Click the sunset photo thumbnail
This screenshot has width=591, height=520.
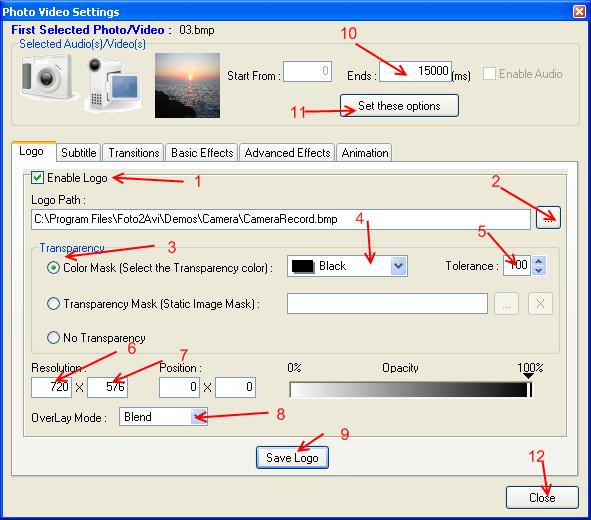coord(187,85)
